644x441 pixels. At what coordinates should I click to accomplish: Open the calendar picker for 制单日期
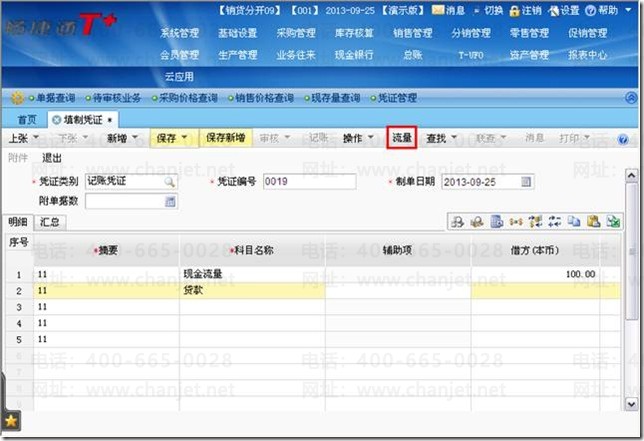(526, 182)
